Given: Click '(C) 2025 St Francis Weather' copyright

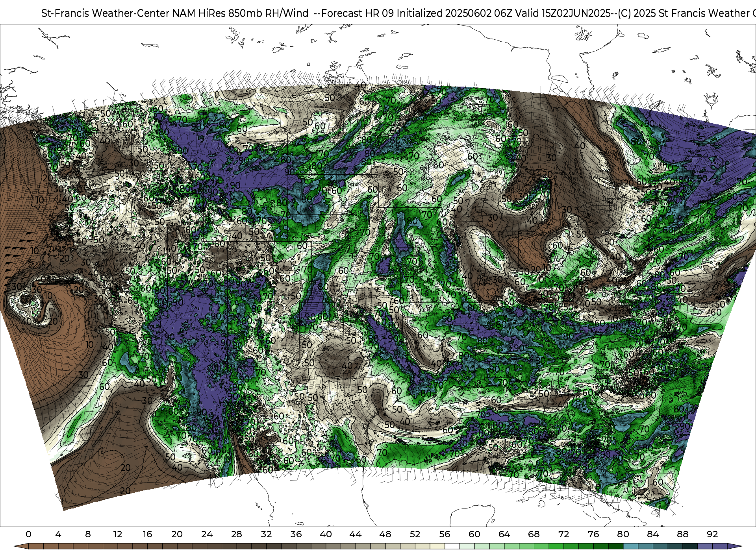Looking at the screenshot, I should coord(684,13).
